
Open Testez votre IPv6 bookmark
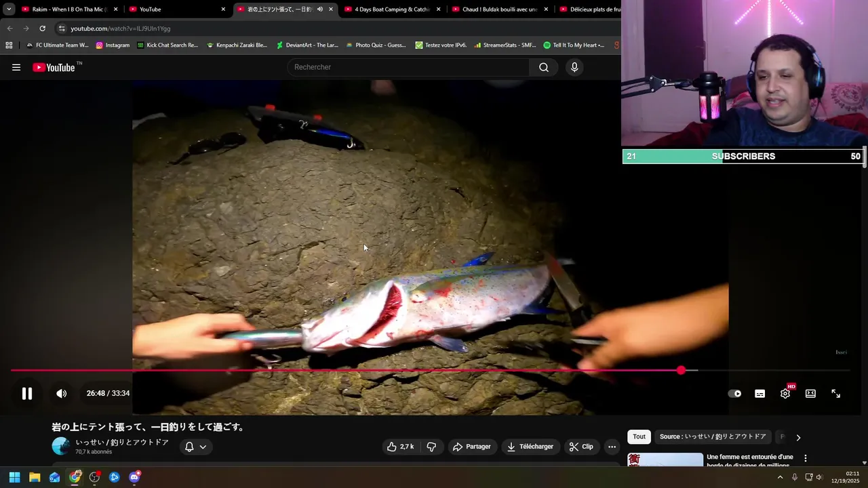click(x=441, y=45)
